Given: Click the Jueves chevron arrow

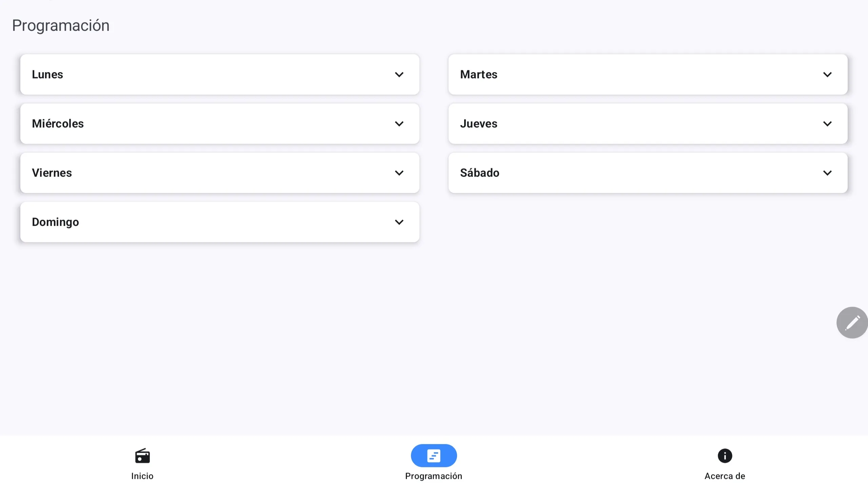Looking at the screenshot, I should (827, 124).
